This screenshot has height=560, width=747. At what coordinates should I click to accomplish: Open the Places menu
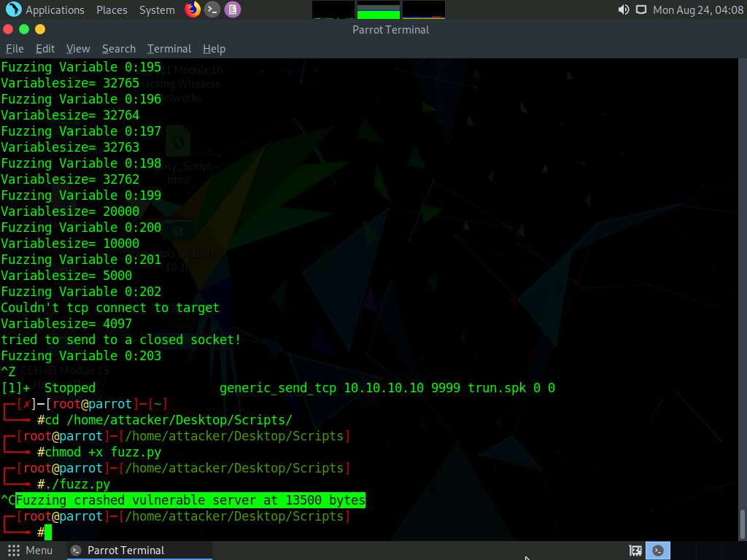tap(112, 10)
